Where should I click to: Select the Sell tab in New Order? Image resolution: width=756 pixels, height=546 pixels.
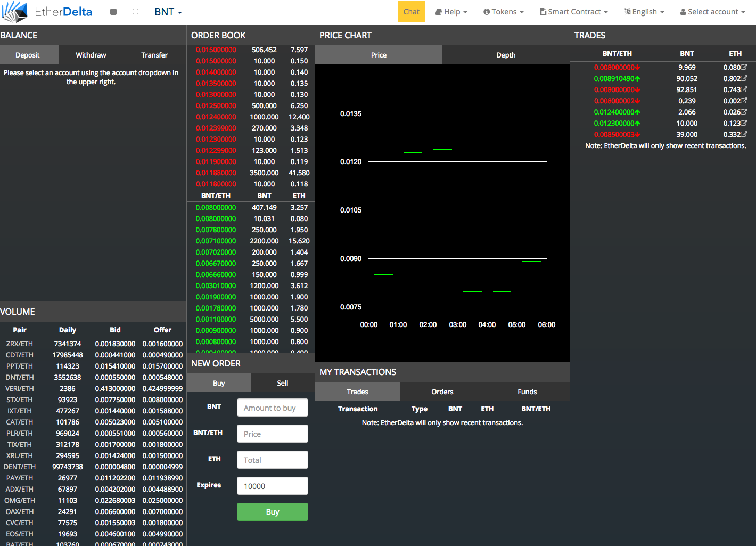283,383
